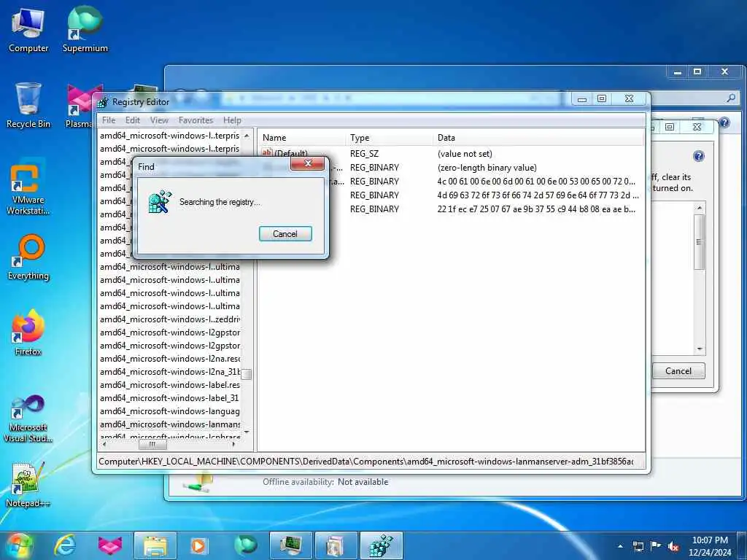Viewport: 747px width, 560px height.
Task: Cancel the registry search in Find dialog
Action: [285, 234]
